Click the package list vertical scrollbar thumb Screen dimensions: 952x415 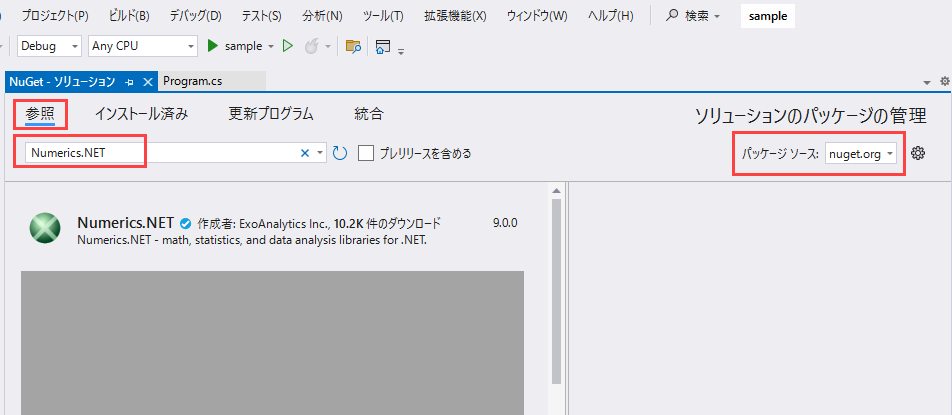(557, 291)
